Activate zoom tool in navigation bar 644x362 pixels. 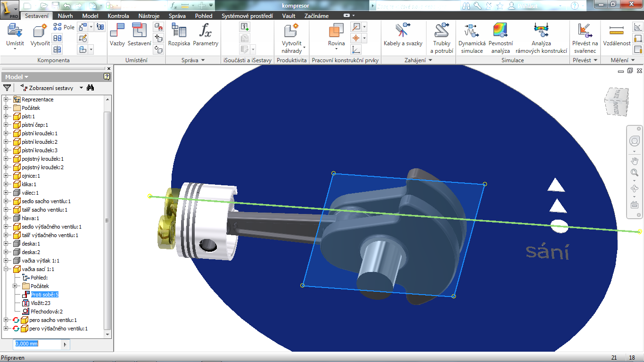635,173
